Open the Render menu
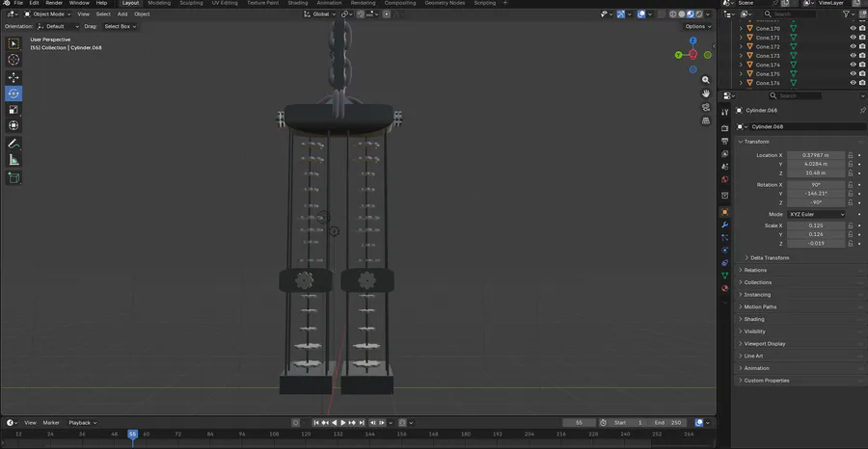 click(x=54, y=3)
